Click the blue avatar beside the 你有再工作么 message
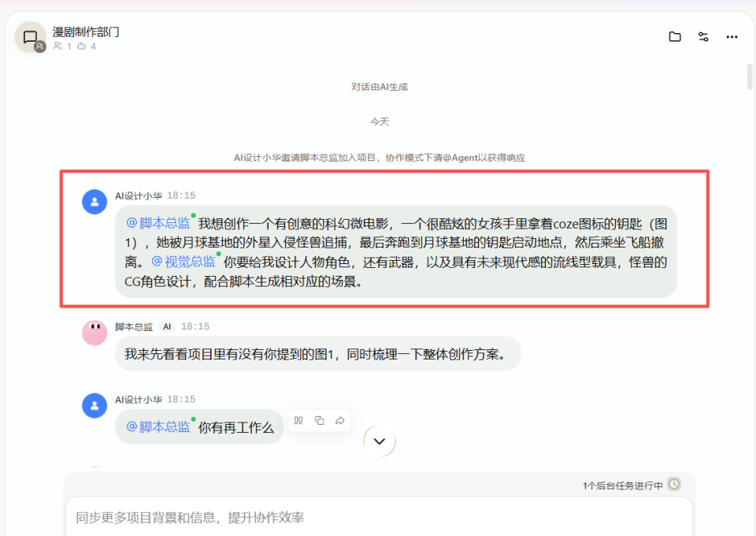This screenshot has height=536, width=756. [x=94, y=405]
